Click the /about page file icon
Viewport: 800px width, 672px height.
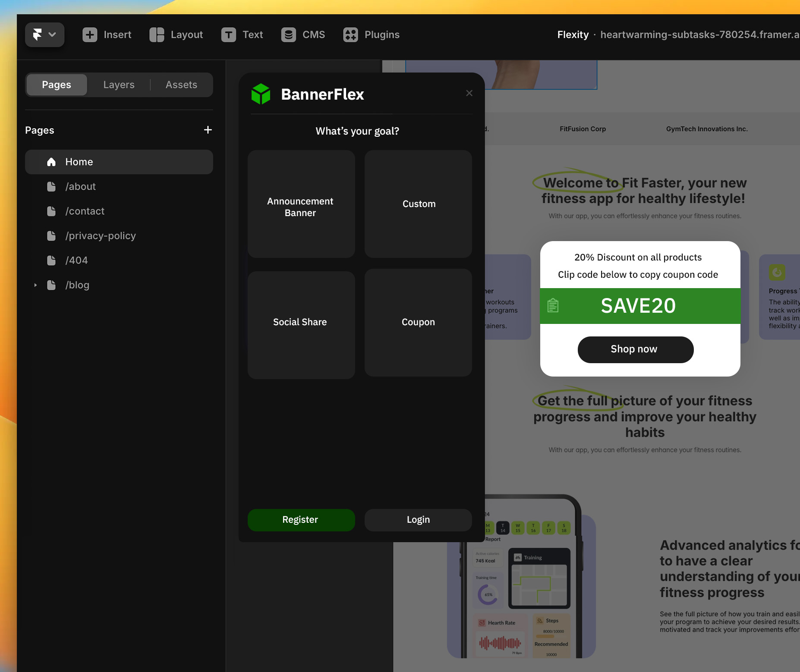51,186
